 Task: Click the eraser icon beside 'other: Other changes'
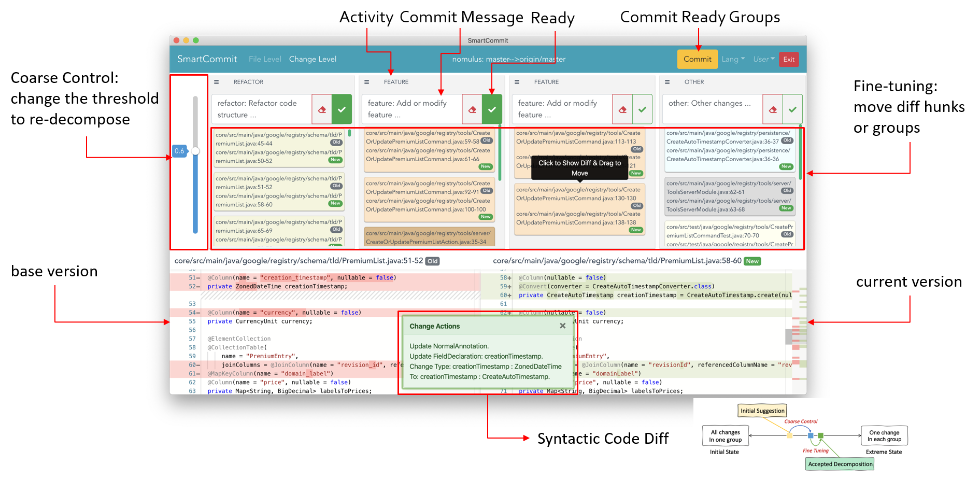pos(773,109)
